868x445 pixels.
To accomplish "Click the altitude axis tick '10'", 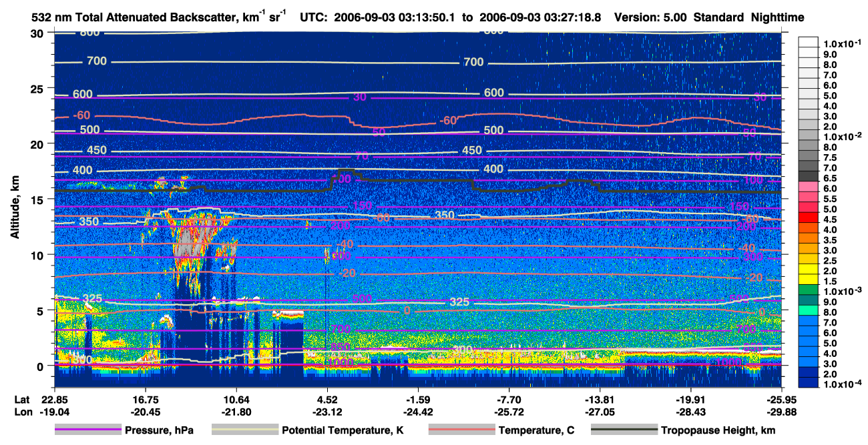I will (x=38, y=255).
